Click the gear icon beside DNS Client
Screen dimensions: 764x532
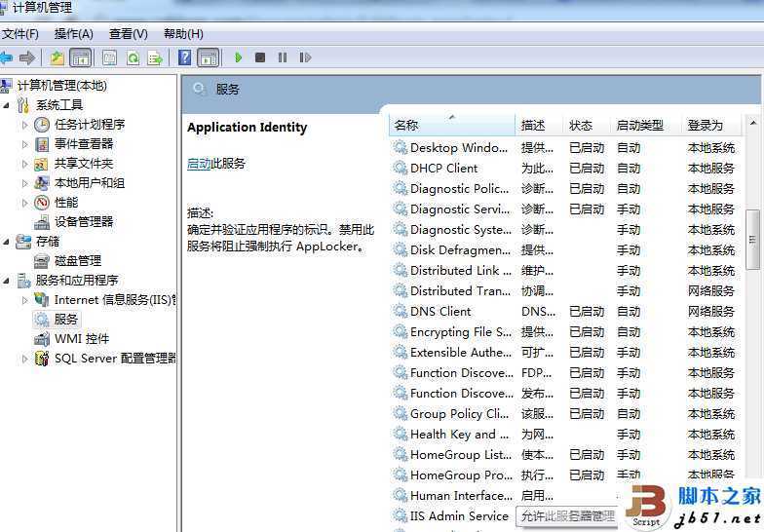(x=400, y=312)
